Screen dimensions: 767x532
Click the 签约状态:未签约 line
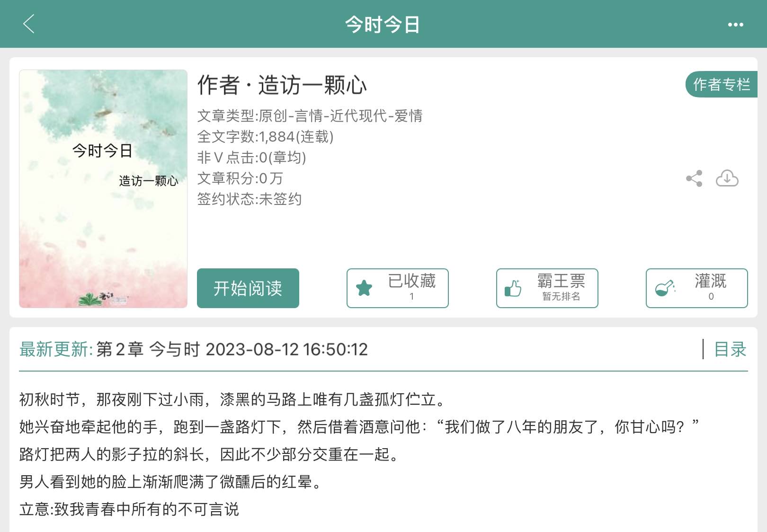pos(250,199)
